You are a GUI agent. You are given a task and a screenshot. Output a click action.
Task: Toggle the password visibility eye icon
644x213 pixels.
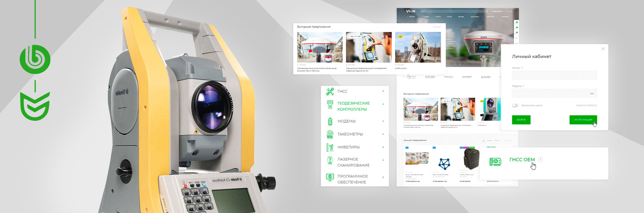coord(592,93)
